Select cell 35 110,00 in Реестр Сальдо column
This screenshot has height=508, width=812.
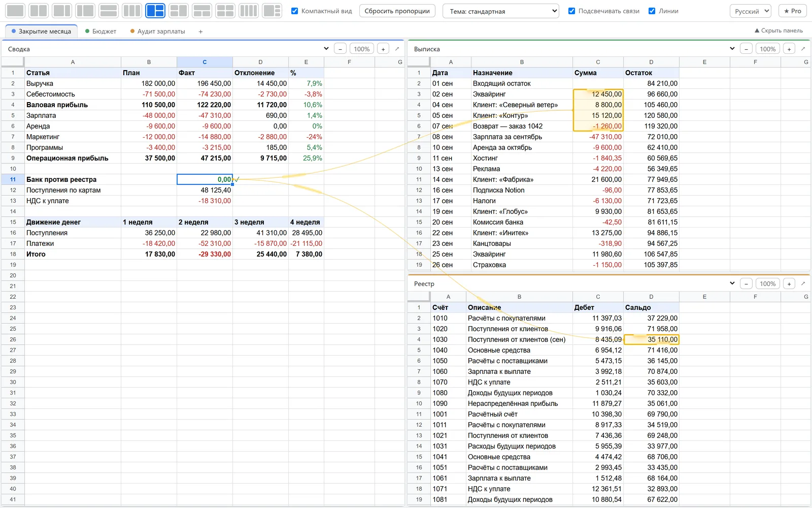[x=651, y=339]
